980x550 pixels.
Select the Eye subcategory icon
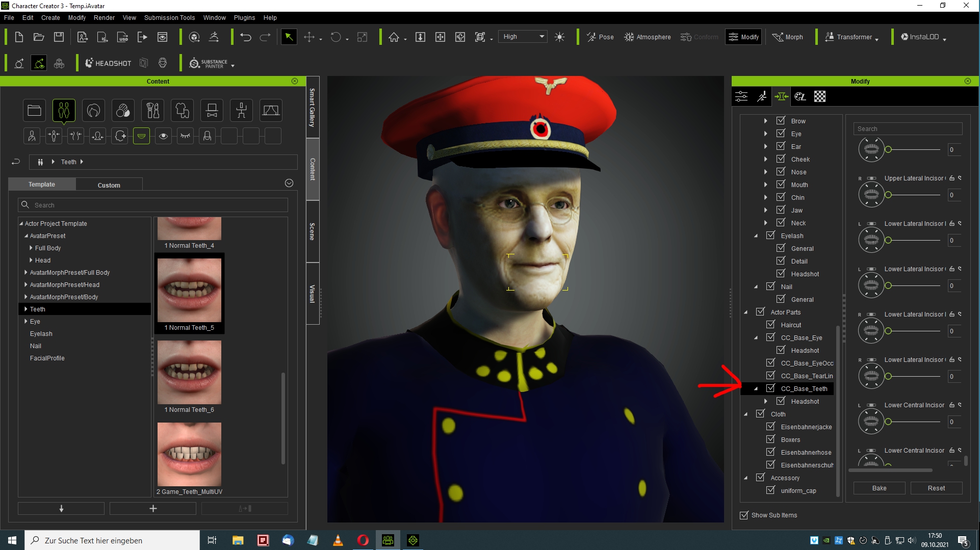[163, 136]
